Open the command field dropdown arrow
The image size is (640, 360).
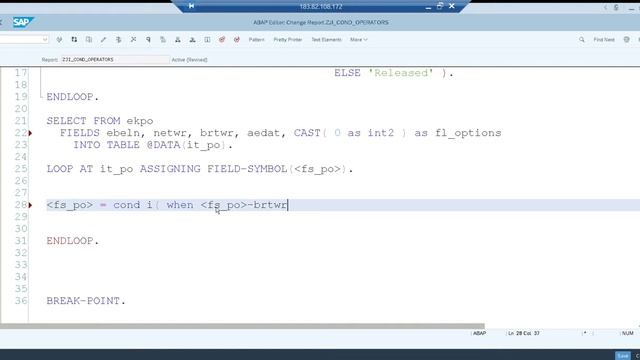45,40
